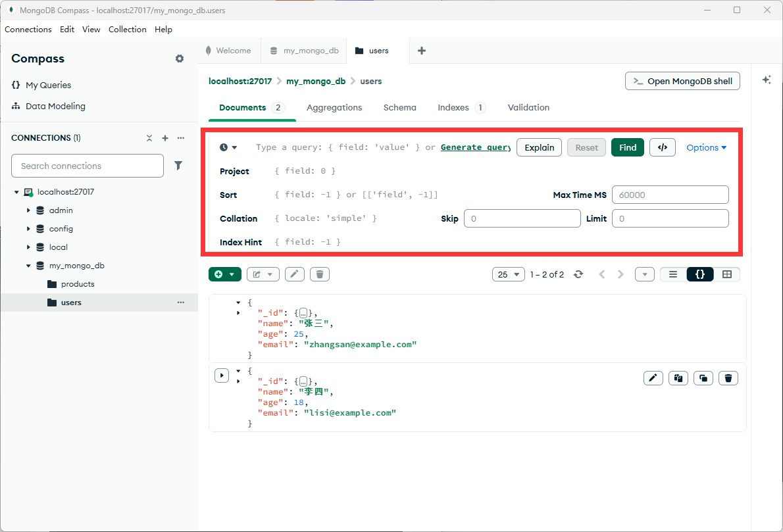Expand the config database
Viewport: 783px width, 532px height.
(x=28, y=229)
